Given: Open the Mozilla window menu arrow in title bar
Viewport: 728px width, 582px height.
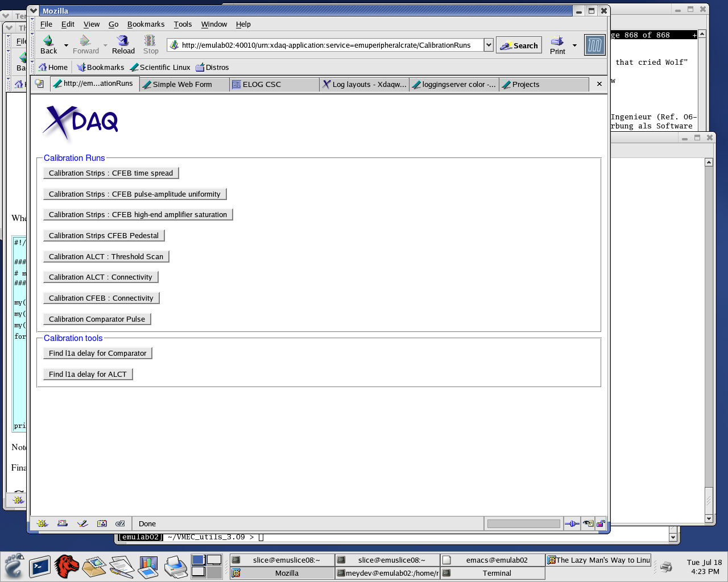Looking at the screenshot, I should [x=34, y=11].
